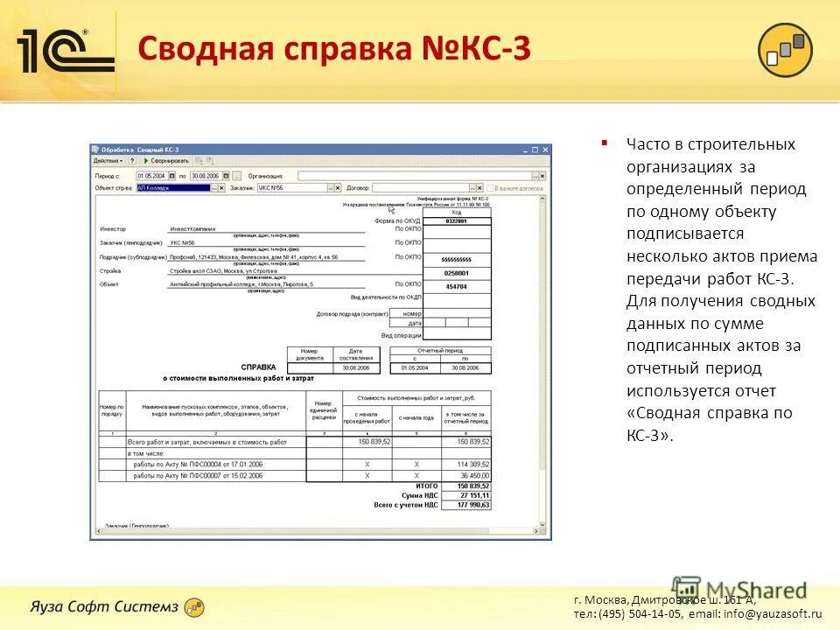This screenshot has width=840, height=630.
Task: Open the Договор selection ellipsis
Action: coord(472,188)
